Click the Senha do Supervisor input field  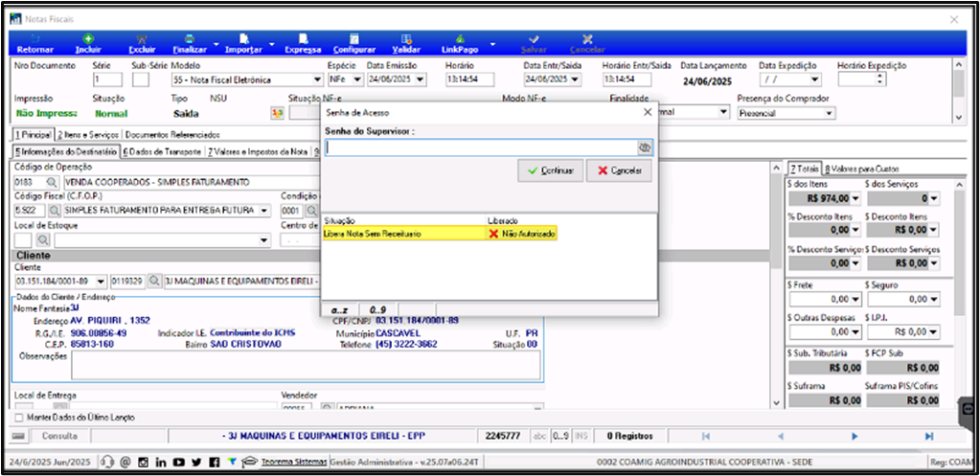click(481, 147)
